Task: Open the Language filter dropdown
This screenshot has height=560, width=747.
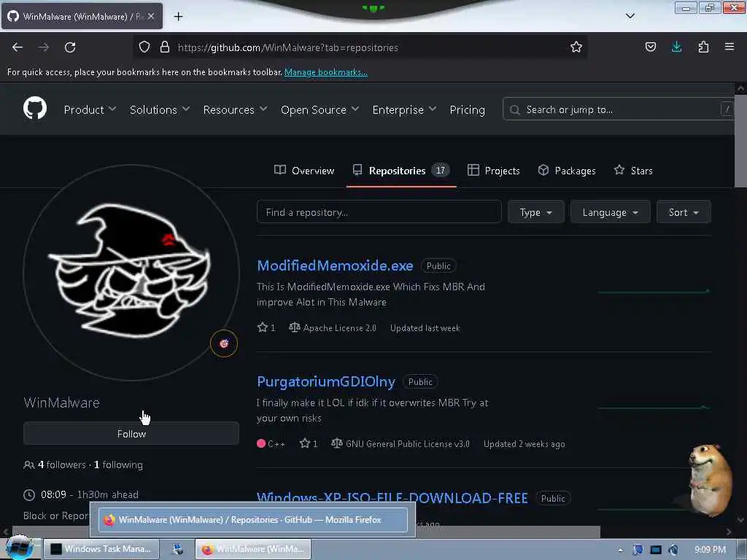Action: (x=610, y=212)
